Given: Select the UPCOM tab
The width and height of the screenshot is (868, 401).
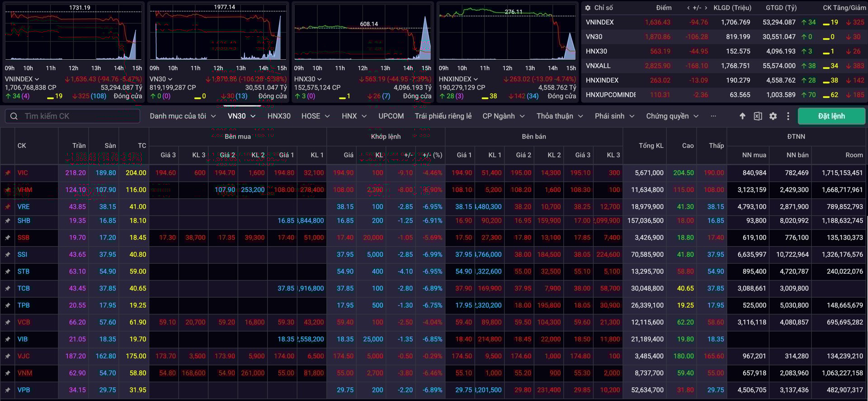Looking at the screenshot, I should [x=391, y=116].
